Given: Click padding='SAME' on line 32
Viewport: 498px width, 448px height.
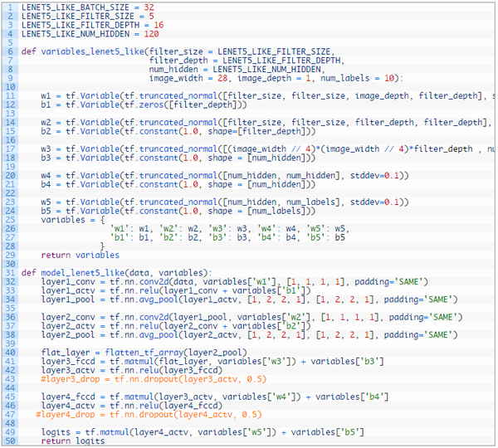Looking at the screenshot, I should click(389, 281).
